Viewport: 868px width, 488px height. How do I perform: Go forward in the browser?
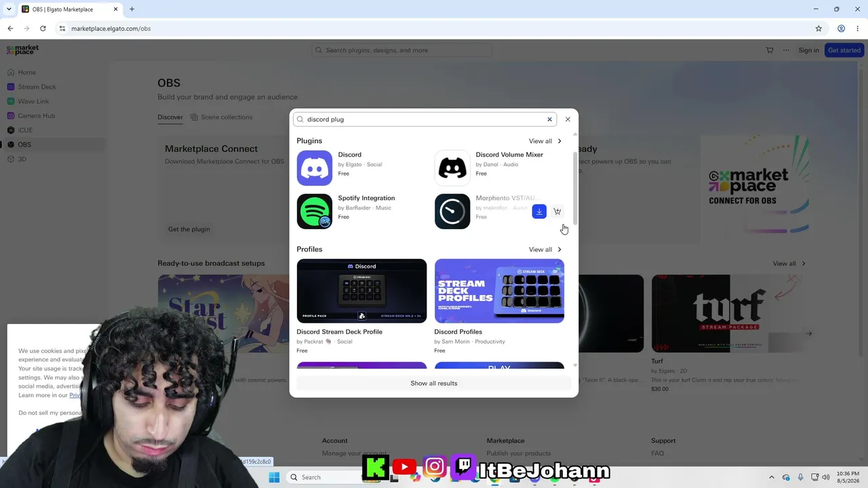(26, 28)
